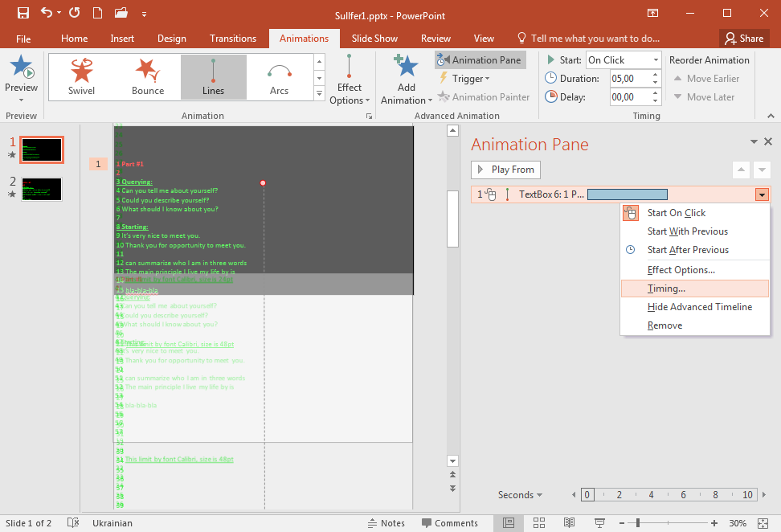
Task: Click Add Animation
Action: [407, 80]
